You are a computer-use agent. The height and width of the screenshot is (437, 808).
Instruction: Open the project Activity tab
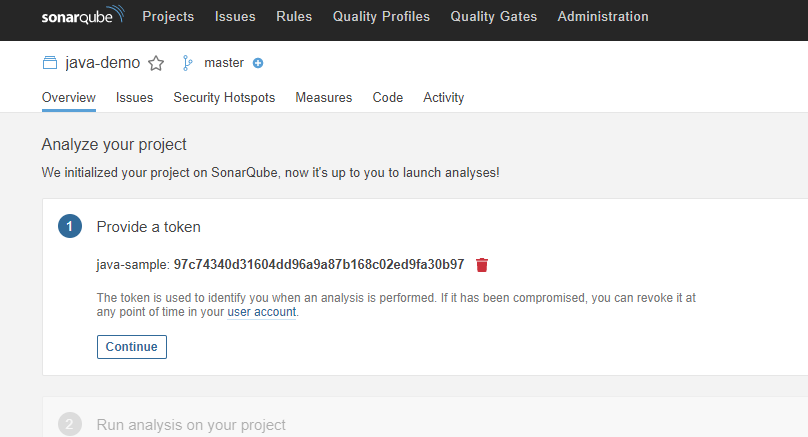click(443, 98)
